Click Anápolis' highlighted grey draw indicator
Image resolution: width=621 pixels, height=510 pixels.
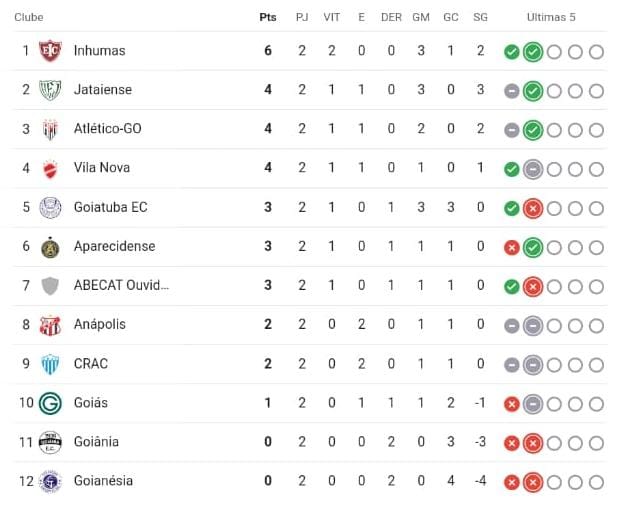pyautogui.click(x=533, y=326)
